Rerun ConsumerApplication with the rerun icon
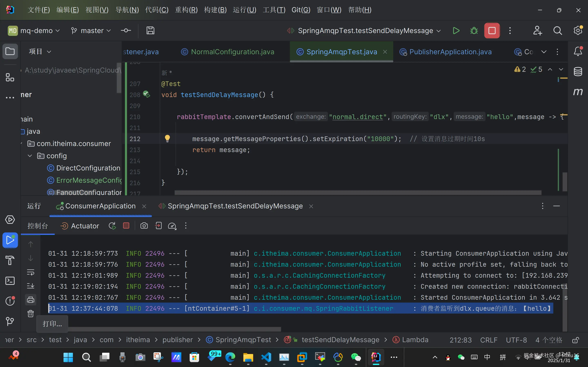 click(x=112, y=226)
